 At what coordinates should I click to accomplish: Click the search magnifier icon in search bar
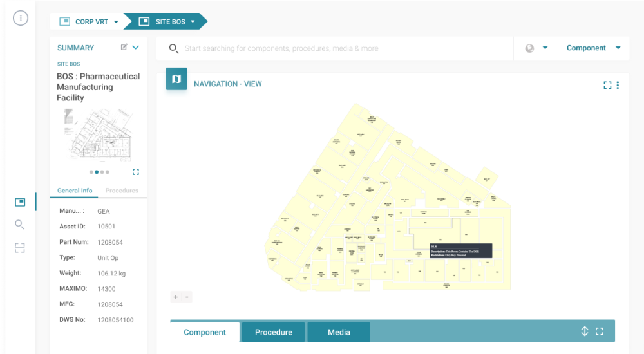coord(174,48)
